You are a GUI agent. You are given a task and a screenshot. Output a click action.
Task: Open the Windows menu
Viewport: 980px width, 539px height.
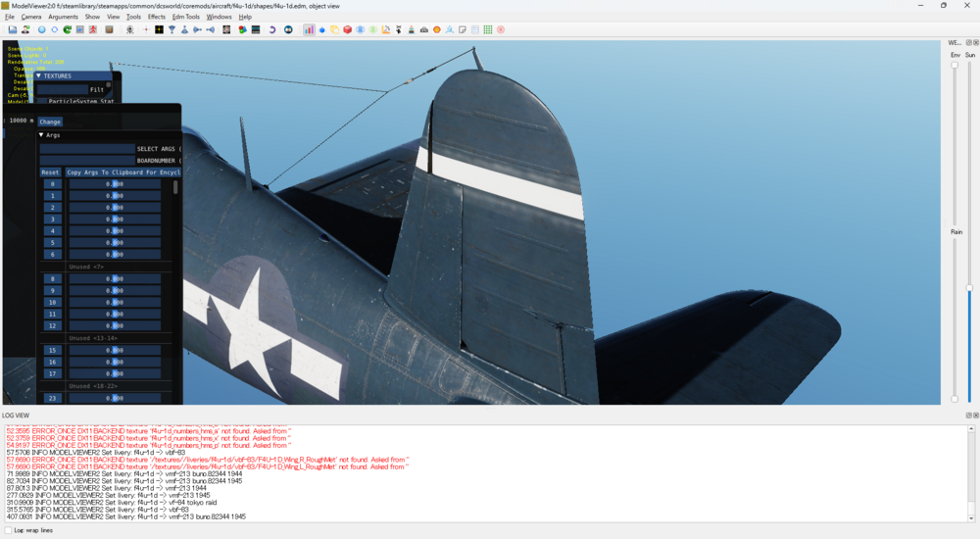click(x=219, y=17)
